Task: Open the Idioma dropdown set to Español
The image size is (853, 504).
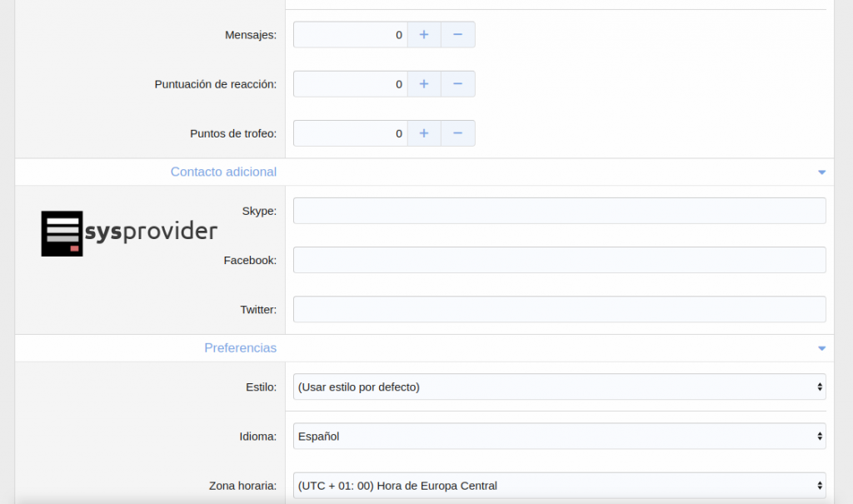Action: click(x=559, y=436)
